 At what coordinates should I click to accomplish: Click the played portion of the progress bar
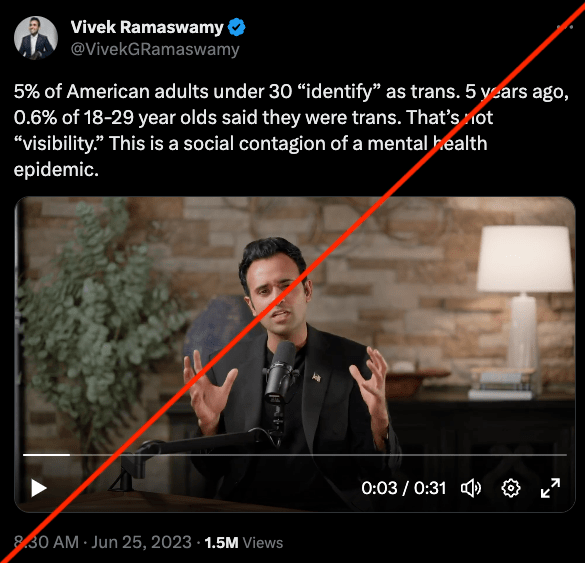click(x=46, y=455)
